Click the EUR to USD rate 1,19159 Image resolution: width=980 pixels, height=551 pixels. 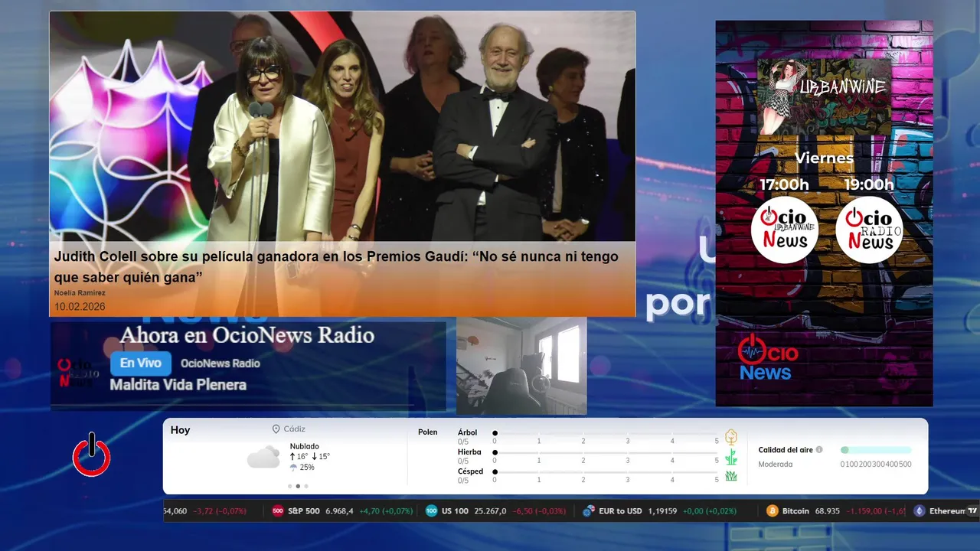click(x=663, y=511)
